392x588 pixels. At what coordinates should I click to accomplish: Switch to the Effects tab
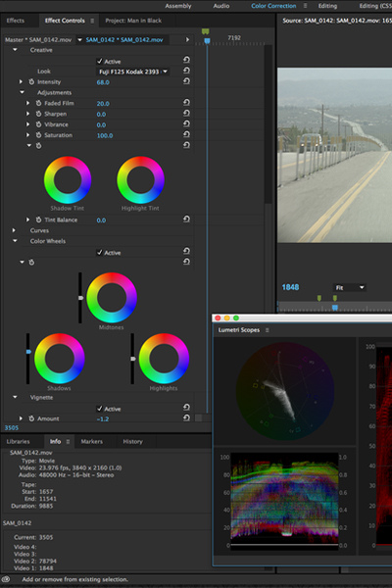[16, 21]
